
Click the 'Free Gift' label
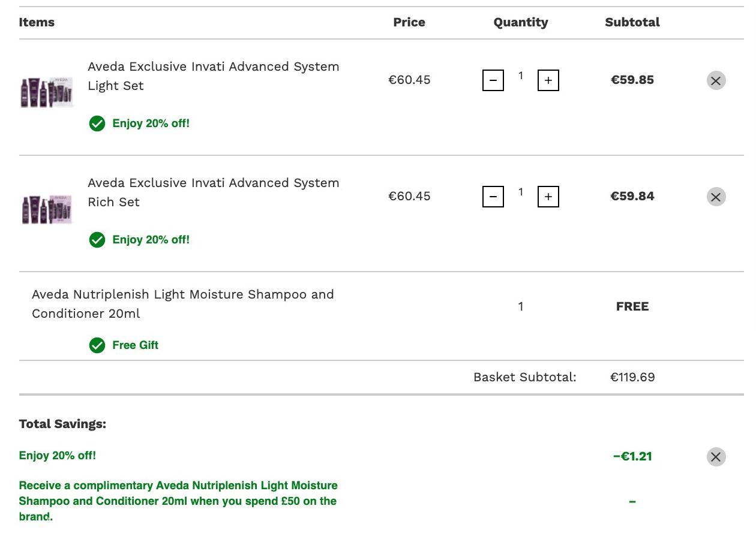pos(136,345)
